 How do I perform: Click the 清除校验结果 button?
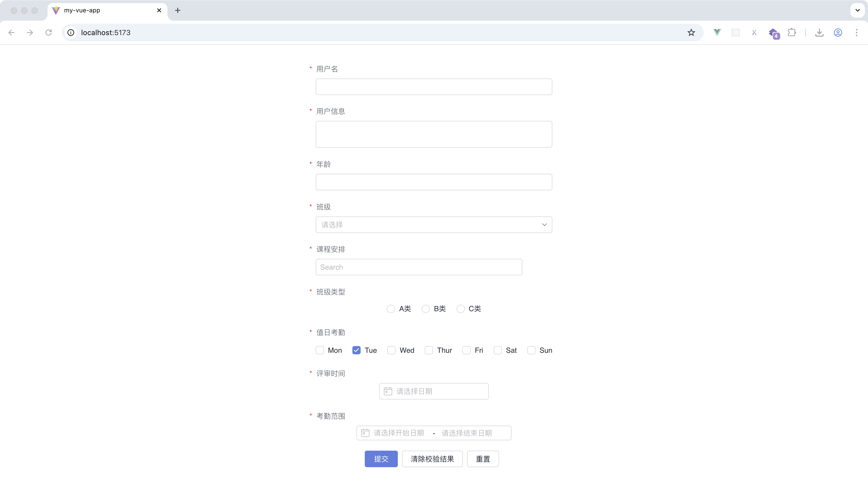[x=432, y=459]
